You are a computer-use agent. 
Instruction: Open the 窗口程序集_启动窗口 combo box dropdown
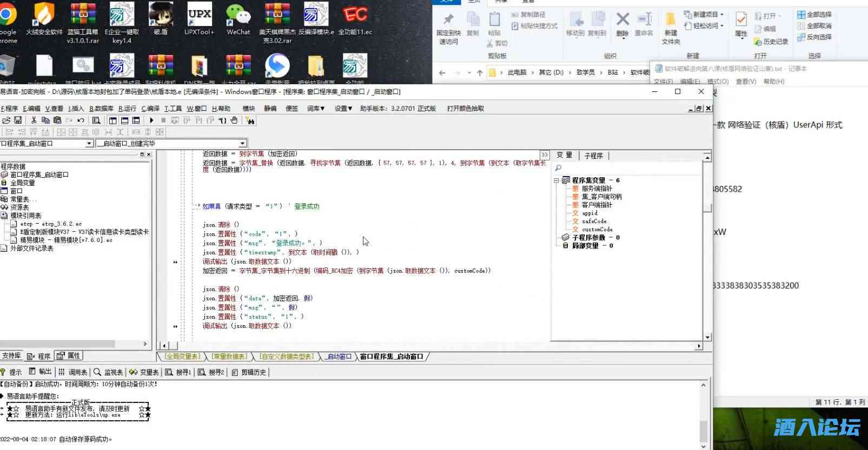point(89,144)
